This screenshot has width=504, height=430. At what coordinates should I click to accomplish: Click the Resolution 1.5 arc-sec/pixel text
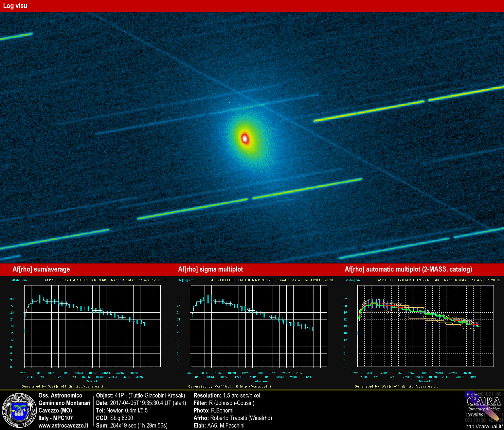(227, 395)
